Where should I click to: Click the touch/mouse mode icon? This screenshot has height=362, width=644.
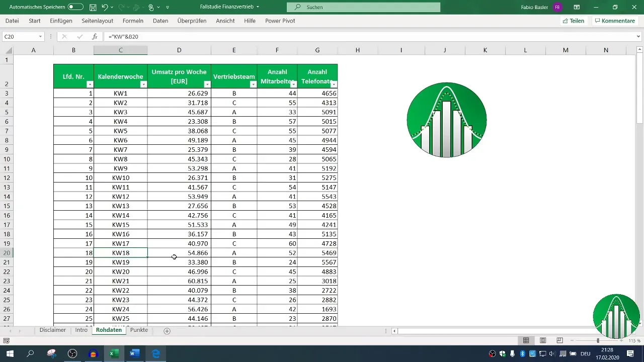151,8
